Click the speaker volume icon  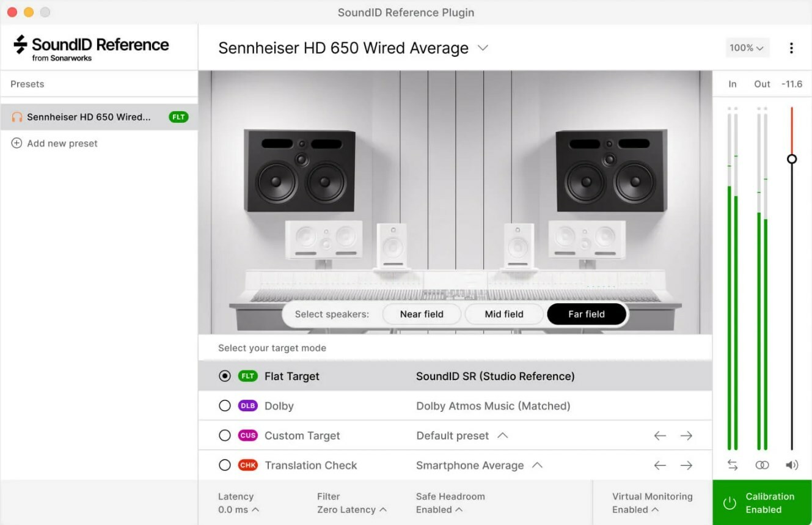point(792,465)
